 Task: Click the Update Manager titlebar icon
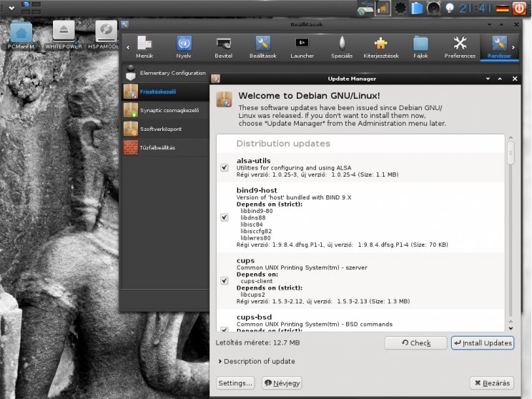point(216,79)
